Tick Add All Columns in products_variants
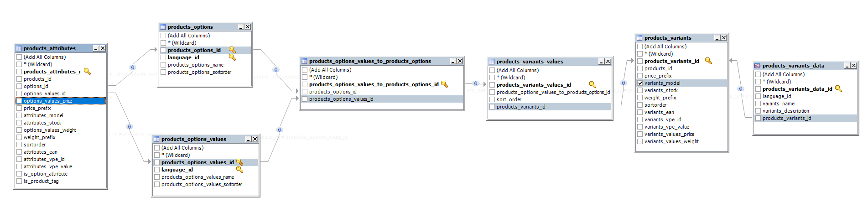Screen dimensions: 868x218 pos(640,47)
